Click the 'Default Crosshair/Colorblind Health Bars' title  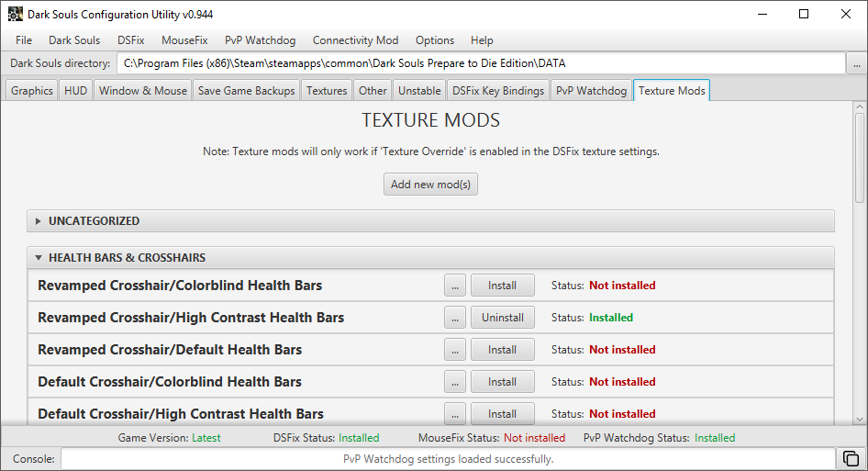[170, 382]
